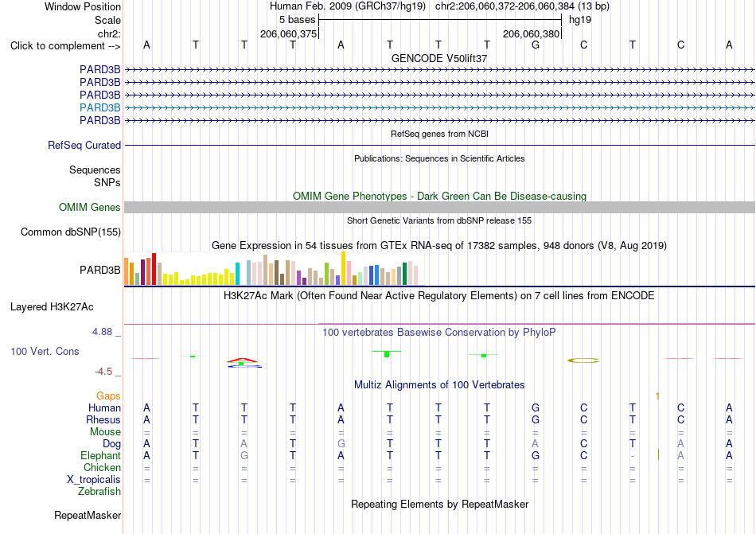Image resolution: width=756 pixels, height=534 pixels.
Task: Click the SNPs subtrack label
Action: coord(107,183)
